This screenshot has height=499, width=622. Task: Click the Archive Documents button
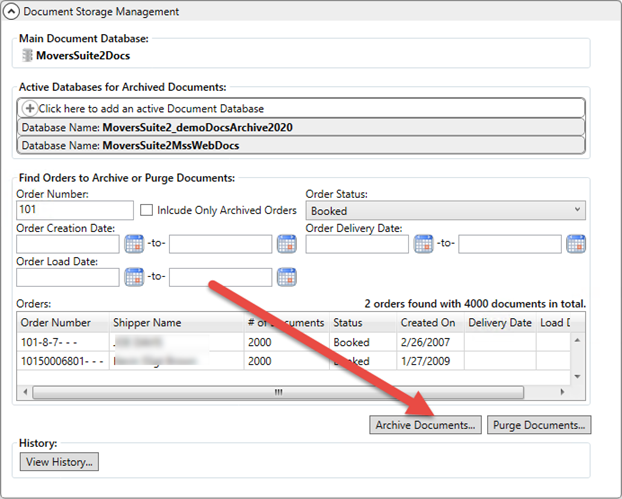click(426, 425)
